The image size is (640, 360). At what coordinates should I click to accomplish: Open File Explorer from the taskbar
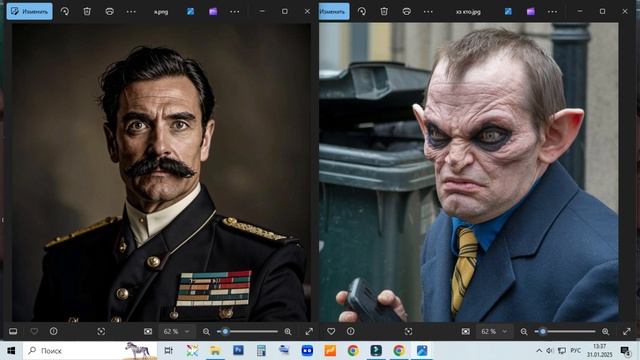pos(215,351)
